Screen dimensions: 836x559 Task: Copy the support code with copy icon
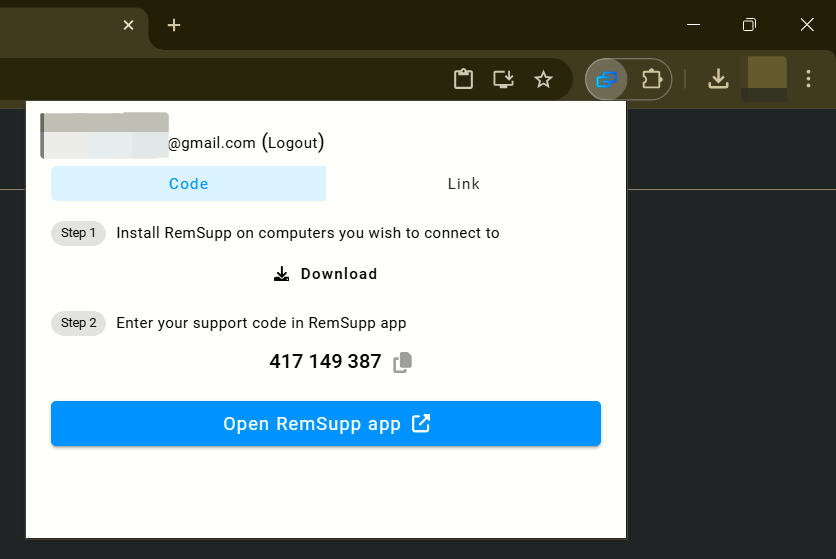click(x=403, y=362)
